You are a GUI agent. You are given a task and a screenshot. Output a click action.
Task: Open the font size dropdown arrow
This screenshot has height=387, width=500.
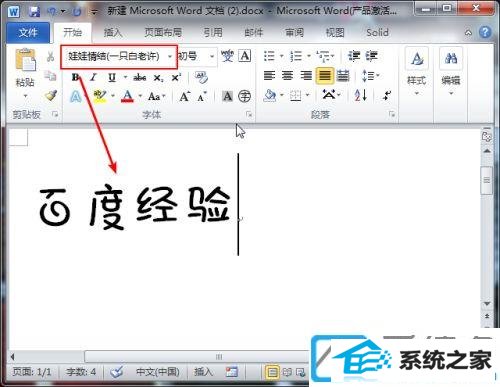click(x=212, y=56)
